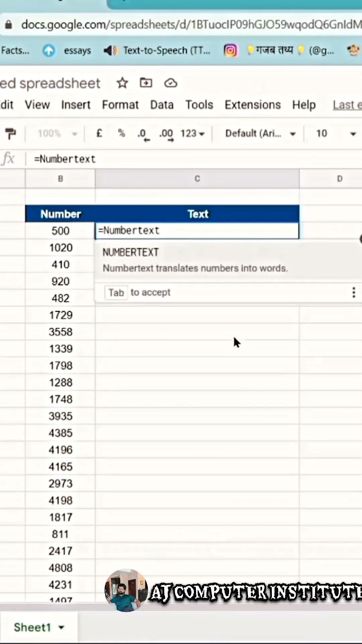Decrease decimal places button
The image size is (362, 644).
click(x=143, y=134)
